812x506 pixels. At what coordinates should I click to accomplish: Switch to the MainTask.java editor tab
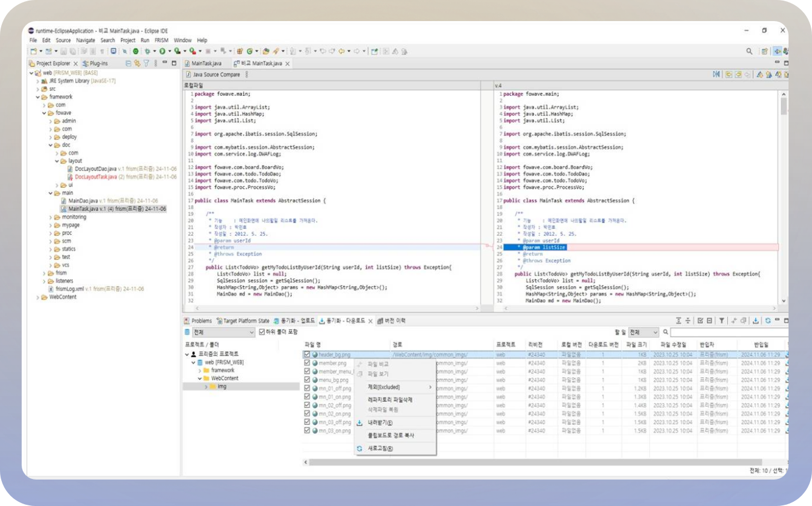203,63
